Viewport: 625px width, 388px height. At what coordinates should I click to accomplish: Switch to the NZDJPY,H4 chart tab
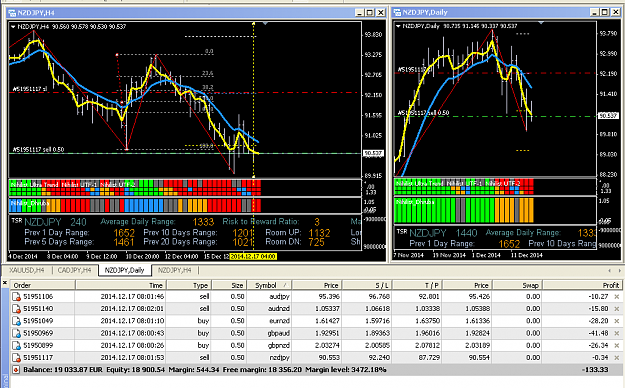tap(175, 270)
